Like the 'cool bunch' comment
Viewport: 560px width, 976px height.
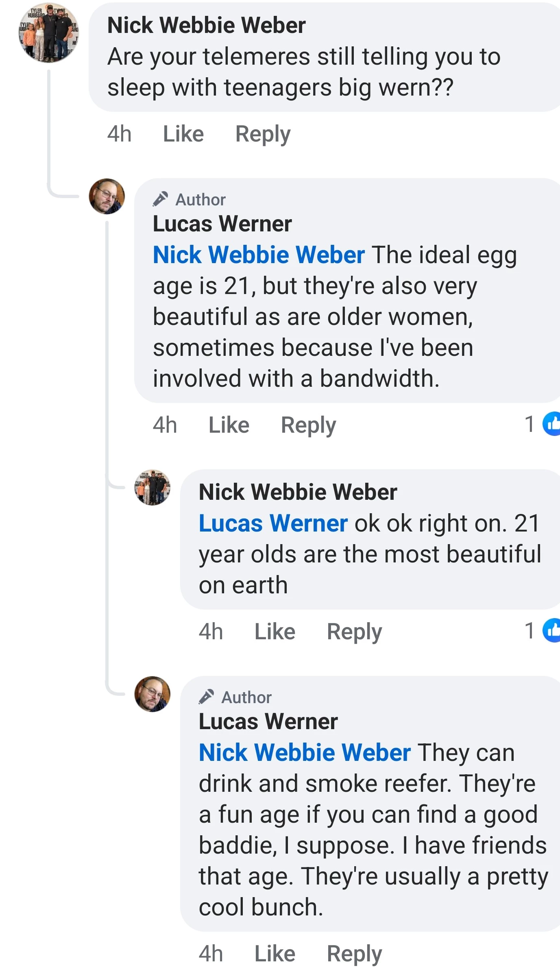pyautogui.click(x=275, y=954)
